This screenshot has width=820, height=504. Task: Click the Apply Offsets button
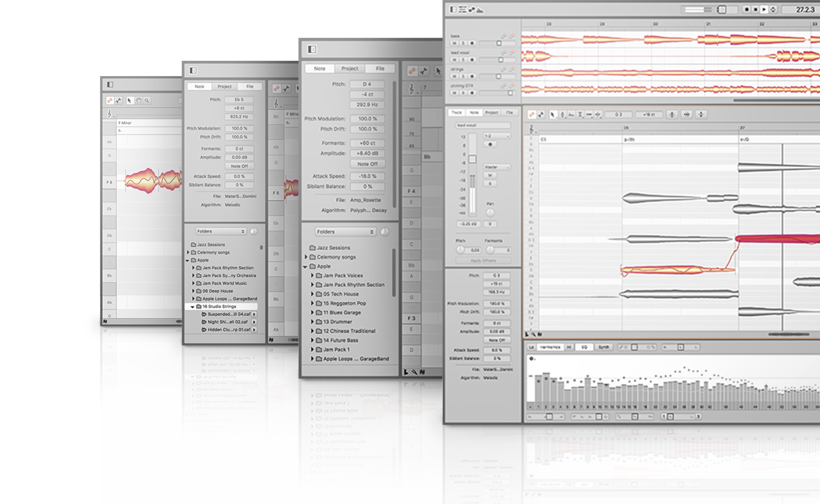coord(483,261)
